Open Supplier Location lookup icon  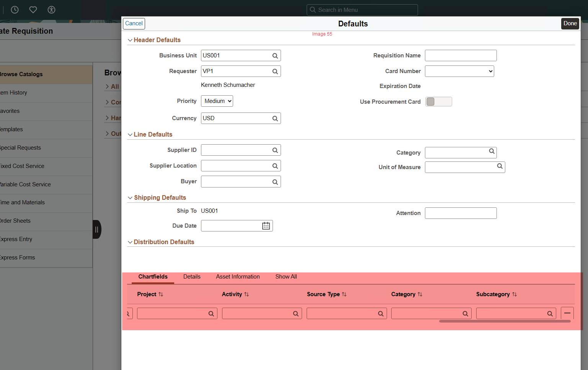(275, 166)
